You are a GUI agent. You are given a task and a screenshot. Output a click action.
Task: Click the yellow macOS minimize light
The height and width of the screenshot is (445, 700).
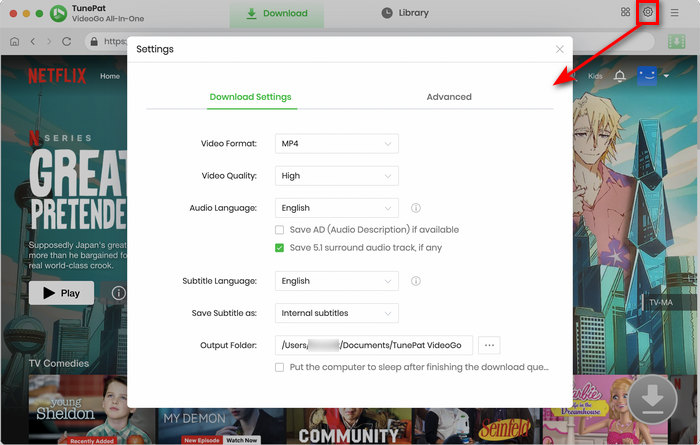coord(26,13)
